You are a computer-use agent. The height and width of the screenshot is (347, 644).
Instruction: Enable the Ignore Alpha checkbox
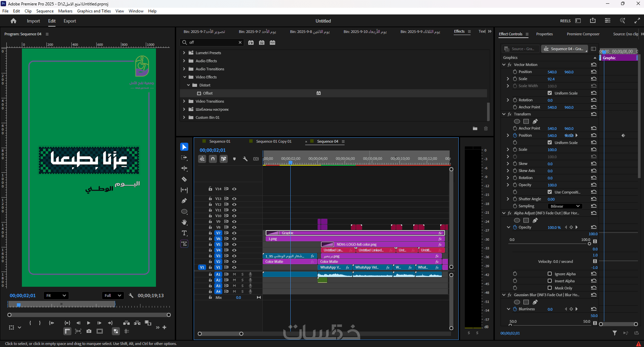[x=550, y=274]
